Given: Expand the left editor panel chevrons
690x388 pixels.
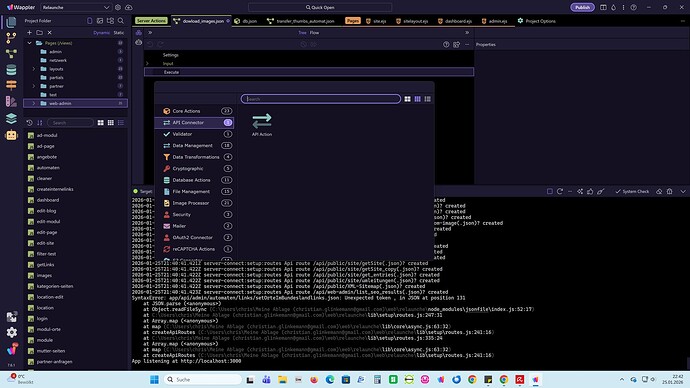Looking at the screenshot, I should click(150, 33).
